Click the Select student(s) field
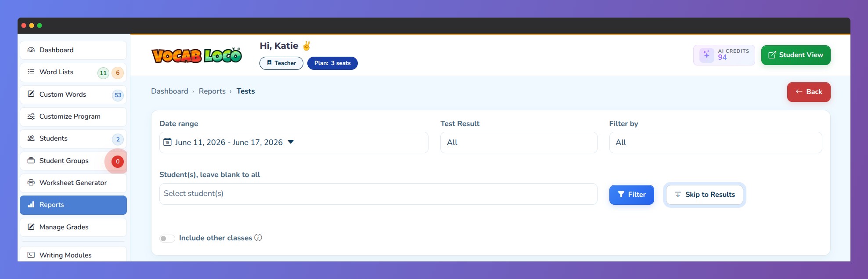The image size is (868, 279). click(x=378, y=194)
